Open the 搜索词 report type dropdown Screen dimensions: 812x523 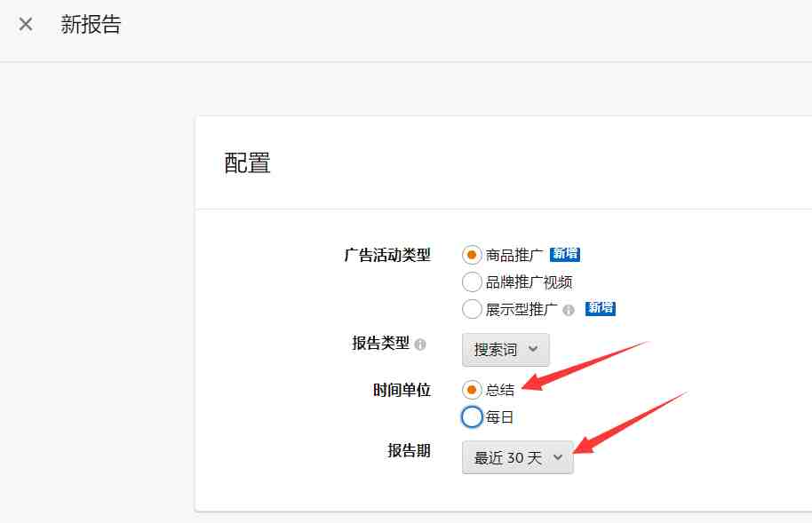(506, 350)
